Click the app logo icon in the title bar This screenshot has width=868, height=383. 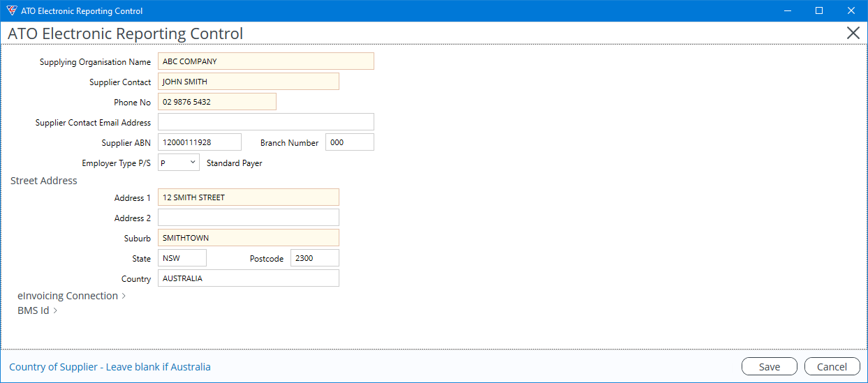click(x=11, y=10)
